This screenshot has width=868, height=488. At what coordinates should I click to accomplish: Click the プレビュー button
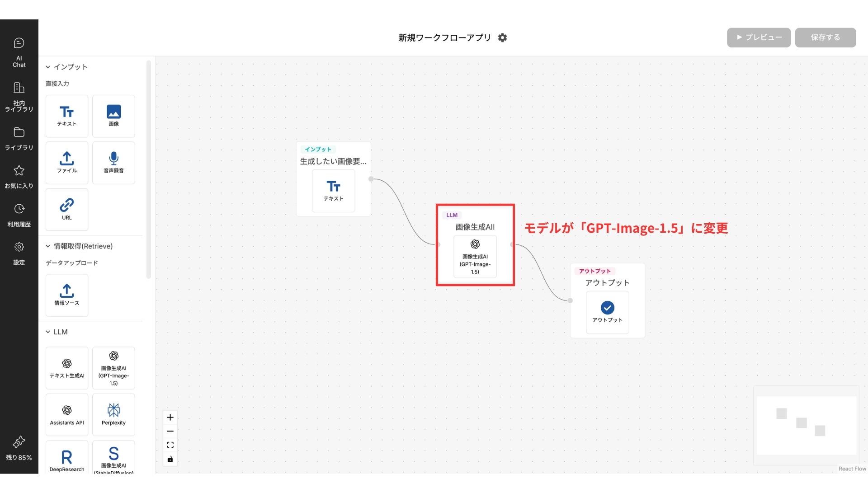click(759, 38)
